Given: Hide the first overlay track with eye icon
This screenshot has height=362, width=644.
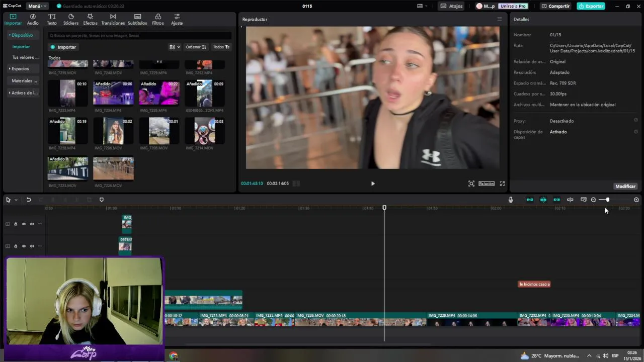Looking at the screenshot, I should [x=24, y=224].
